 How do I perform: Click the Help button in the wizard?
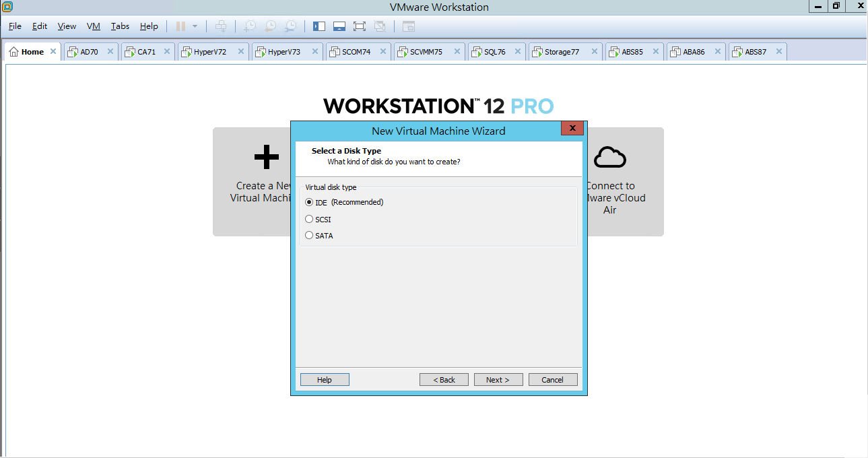tap(325, 380)
